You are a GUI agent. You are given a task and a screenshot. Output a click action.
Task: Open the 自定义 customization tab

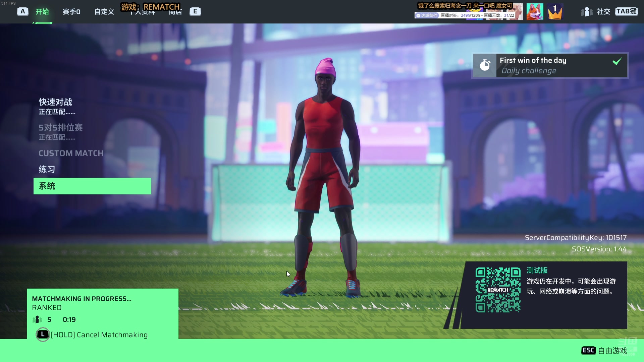[104, 12]
